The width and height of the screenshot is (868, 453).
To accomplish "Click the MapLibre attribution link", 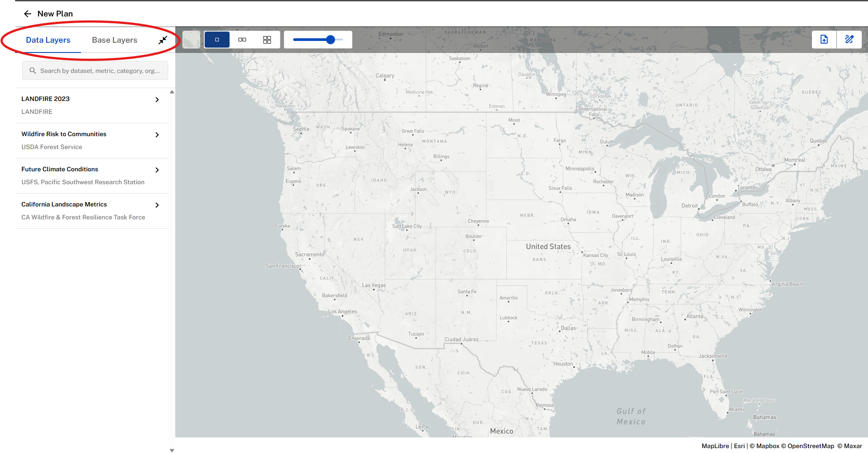I will pyautogui.click(x=714, y=446).
